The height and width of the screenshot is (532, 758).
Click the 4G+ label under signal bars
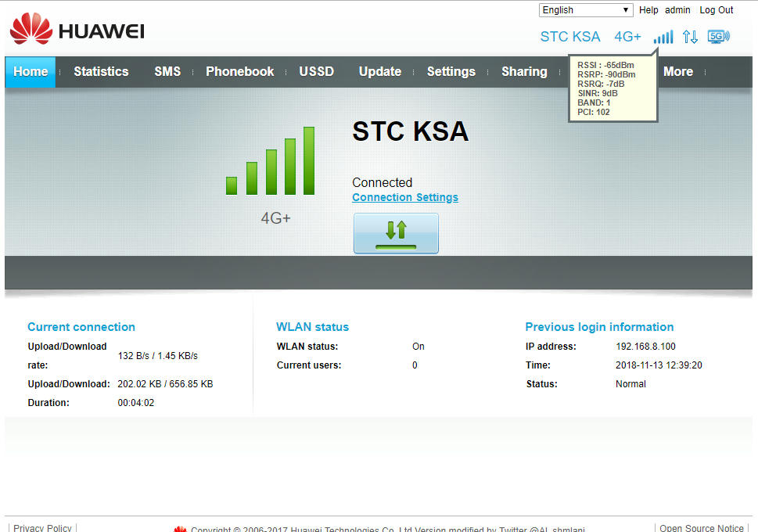275,218
